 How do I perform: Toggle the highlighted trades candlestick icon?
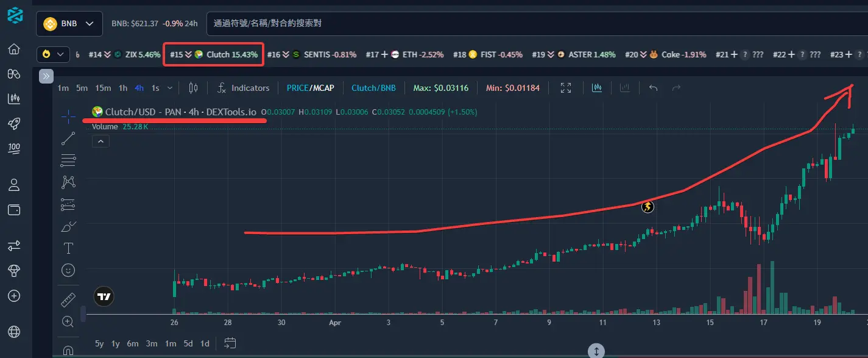596,88
